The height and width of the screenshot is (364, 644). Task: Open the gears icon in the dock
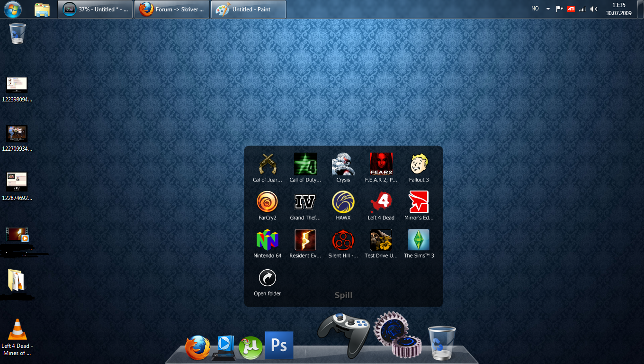tap(397, 334)
